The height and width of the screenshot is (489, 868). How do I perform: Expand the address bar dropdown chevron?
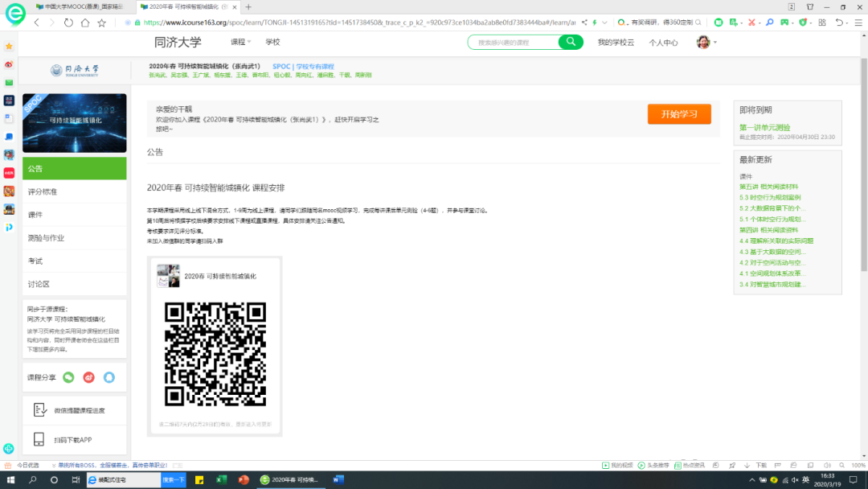pos(604,23)
